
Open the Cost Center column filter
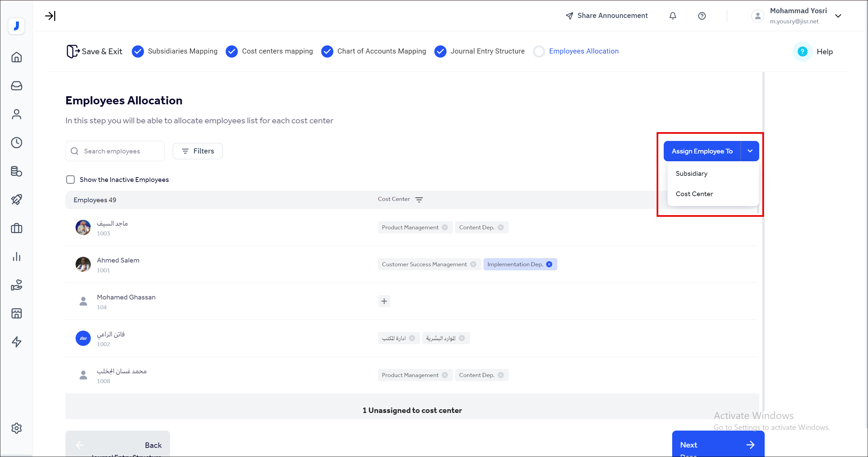419,200
